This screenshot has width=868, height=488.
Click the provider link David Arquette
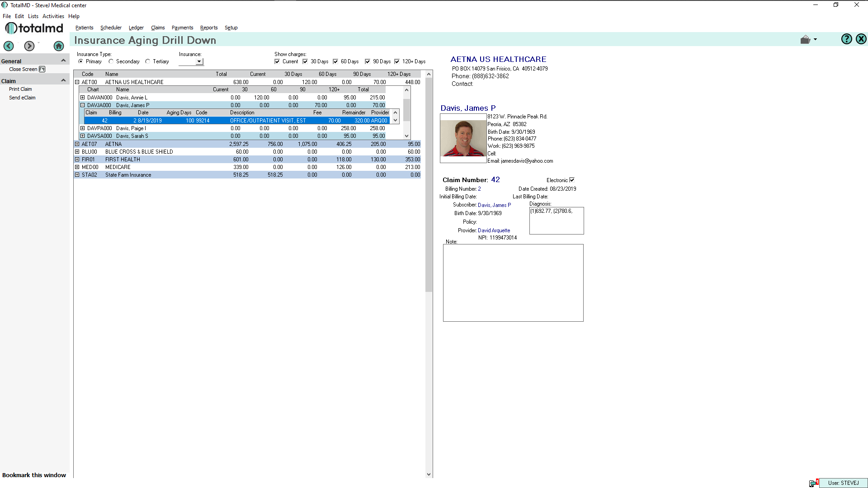click(x=494, y=230)
